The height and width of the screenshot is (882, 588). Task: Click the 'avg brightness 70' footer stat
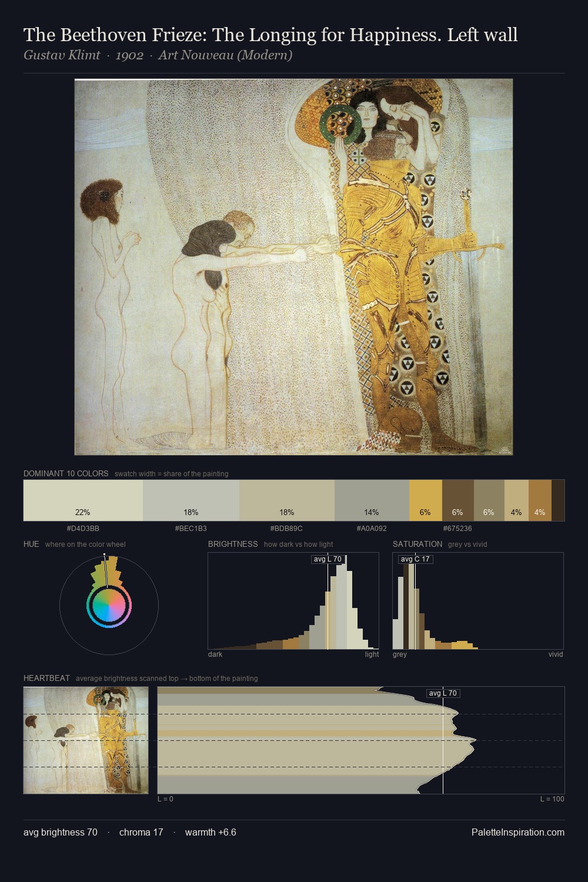(x=61, y=832)
